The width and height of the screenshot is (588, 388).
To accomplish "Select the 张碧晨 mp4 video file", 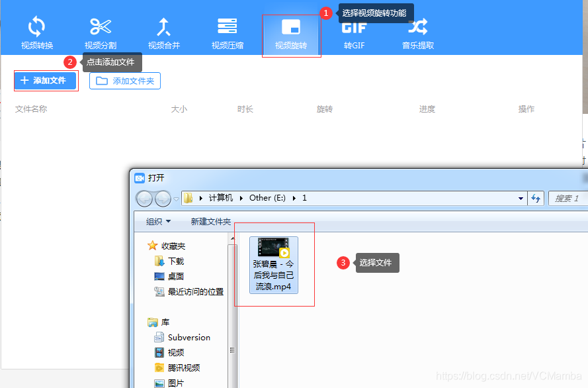I will (274, 265).
